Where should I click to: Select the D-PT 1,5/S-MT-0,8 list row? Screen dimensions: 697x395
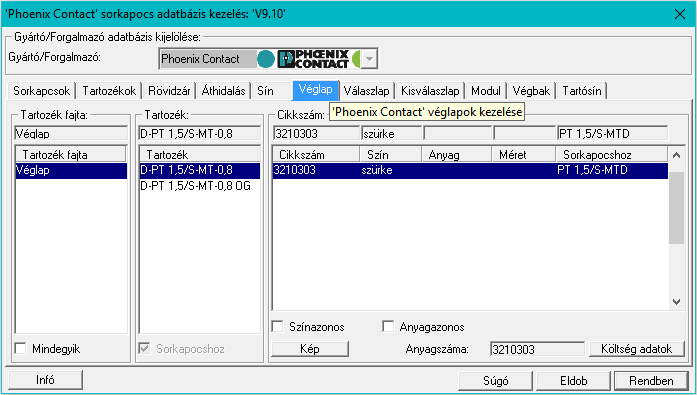(x=200, y=170)
